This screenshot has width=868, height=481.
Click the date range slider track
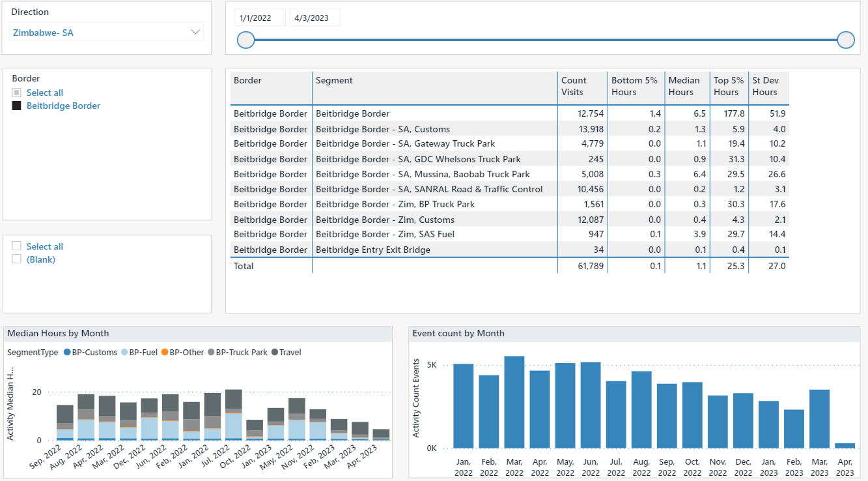546,40
